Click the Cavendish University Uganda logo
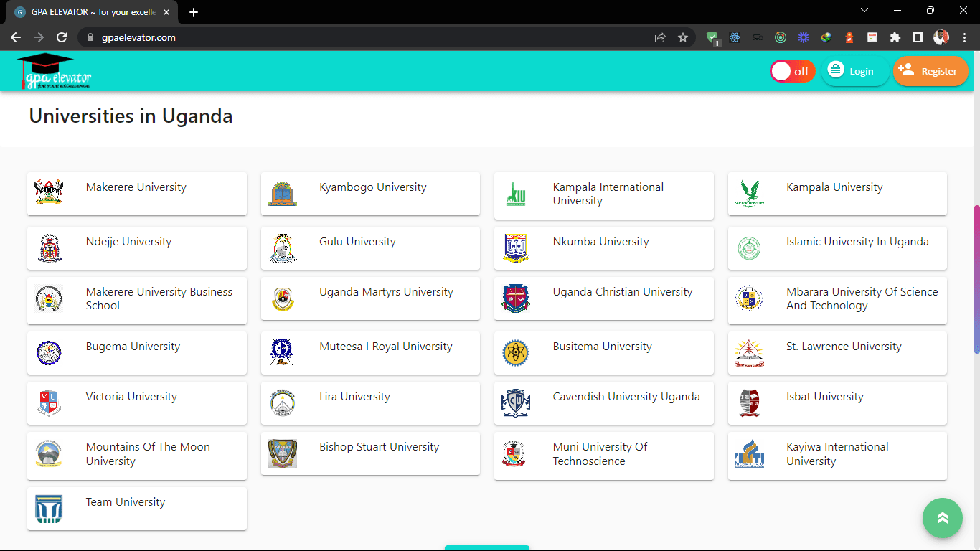The image size is (980, 551). 516,402
